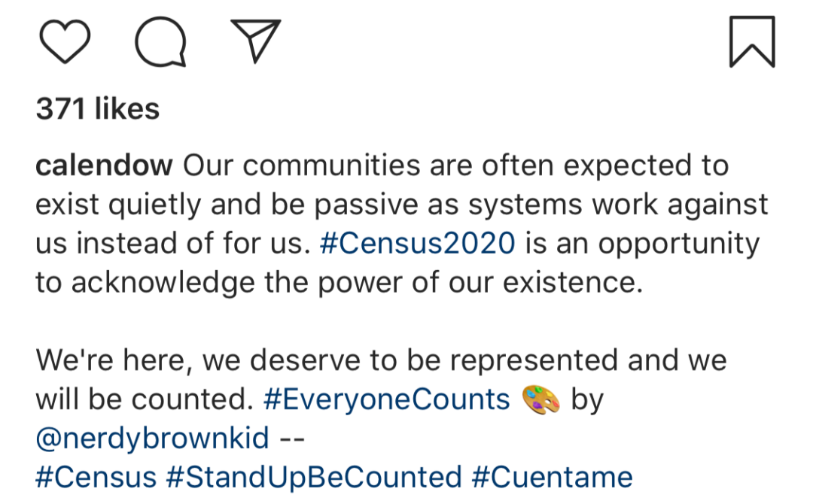The image size is (813, 504).
Task: Open the #EveryoneCounts hashtag
Action: [387, 399]
